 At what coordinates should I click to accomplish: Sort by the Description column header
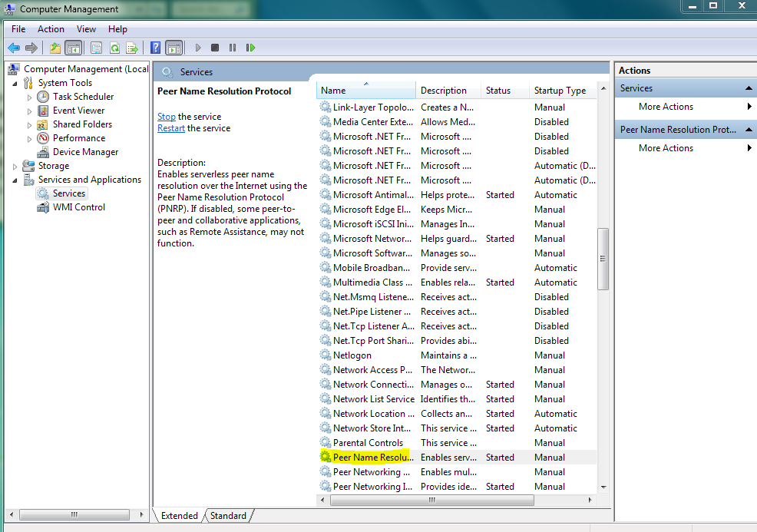[448, 91]
